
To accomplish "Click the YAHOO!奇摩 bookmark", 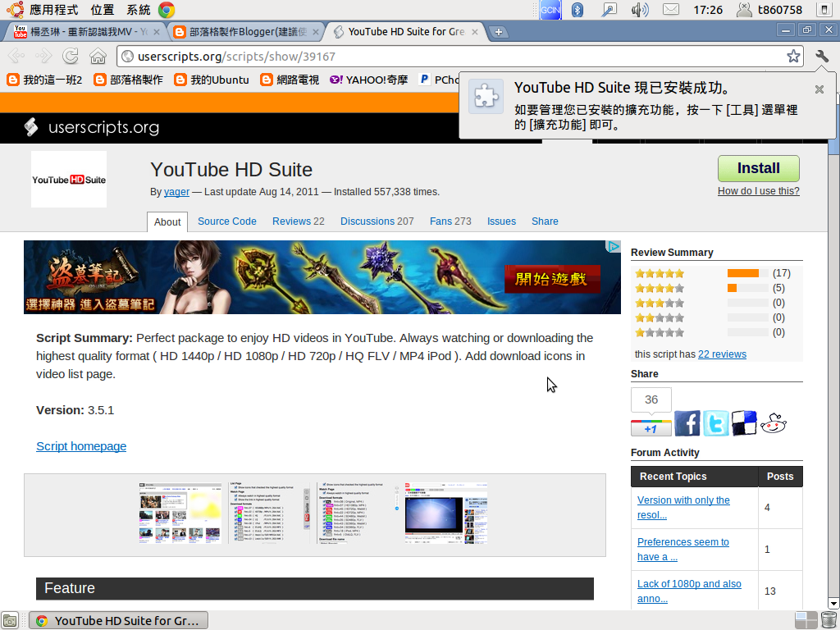I will [x=369, y=80].
